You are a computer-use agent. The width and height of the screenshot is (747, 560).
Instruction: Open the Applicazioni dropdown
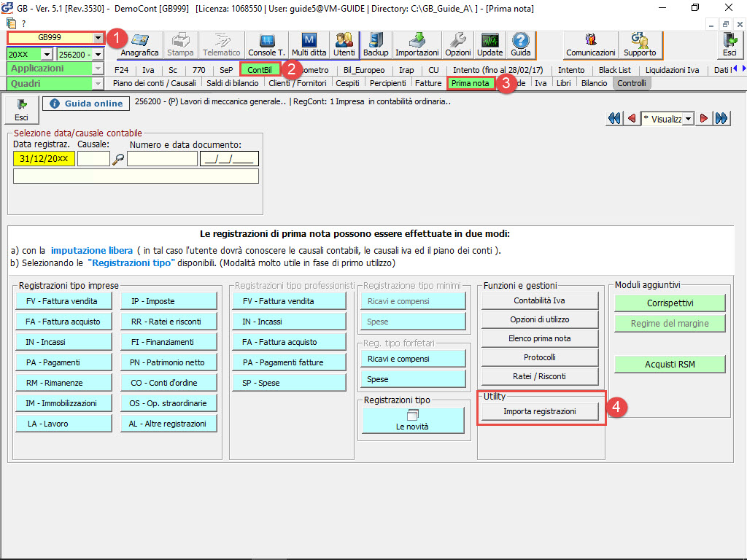[x=98, y=69]
